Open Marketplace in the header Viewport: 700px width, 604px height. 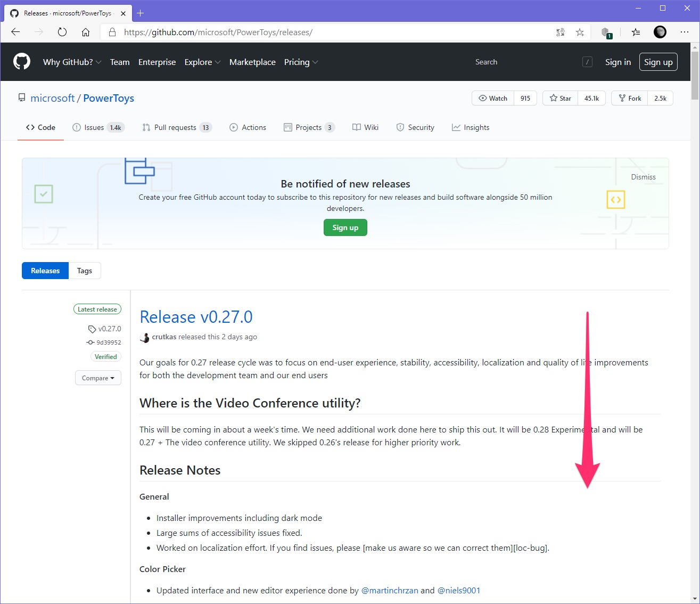pyautogui.click(x=252, y=62)
